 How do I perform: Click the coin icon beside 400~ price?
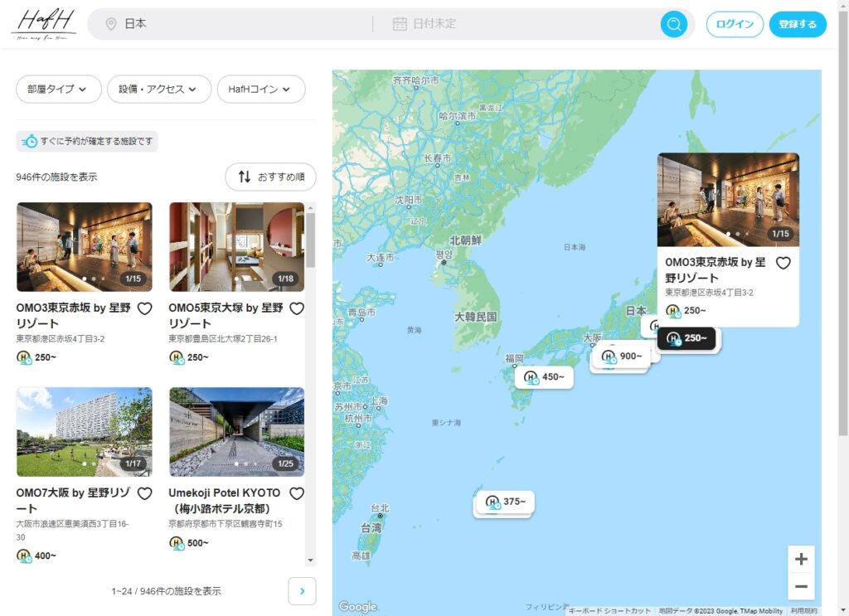coord(24,555)
